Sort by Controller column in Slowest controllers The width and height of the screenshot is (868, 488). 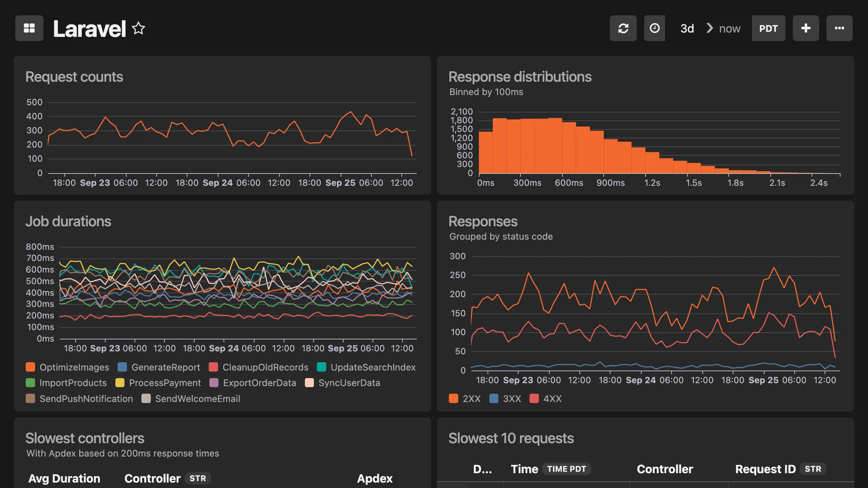[x=152, y=479]
